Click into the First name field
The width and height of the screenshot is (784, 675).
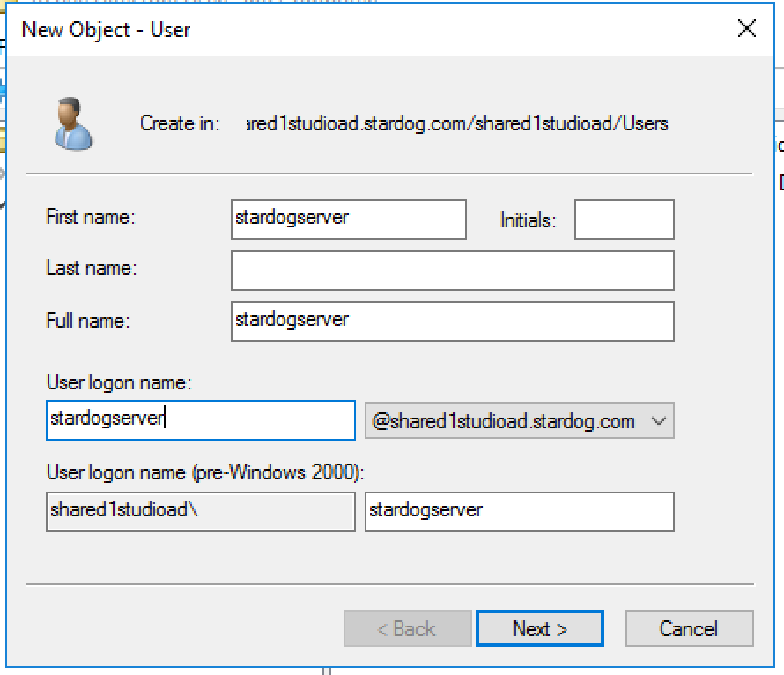pyautogui.click(x=348, y=219)
